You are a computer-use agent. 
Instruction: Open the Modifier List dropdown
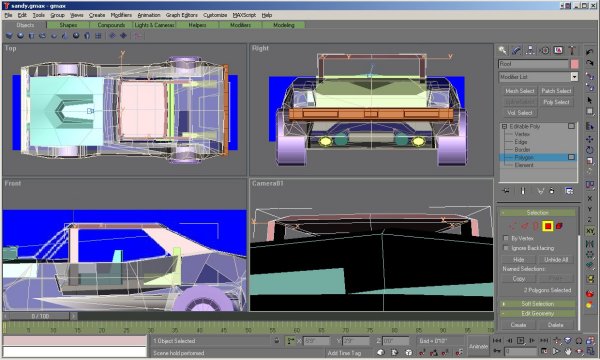click(574, 77)
